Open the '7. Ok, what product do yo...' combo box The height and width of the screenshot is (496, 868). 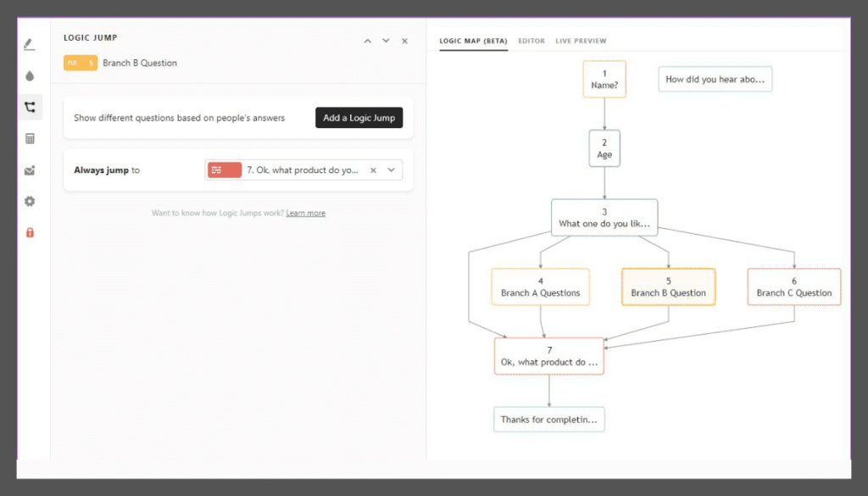pos(303,170)
